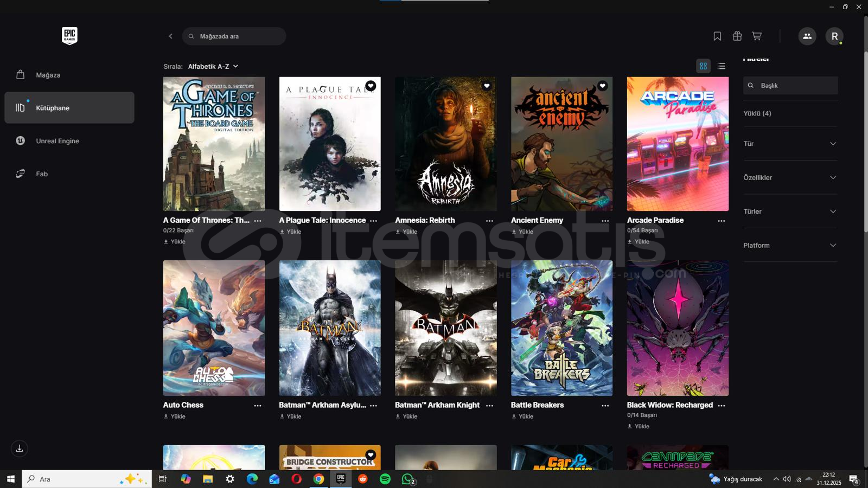The width and height of the screenshot is (868, 488).
Task: Open the downloads icon in sidebar bottom
Action: 20,448
